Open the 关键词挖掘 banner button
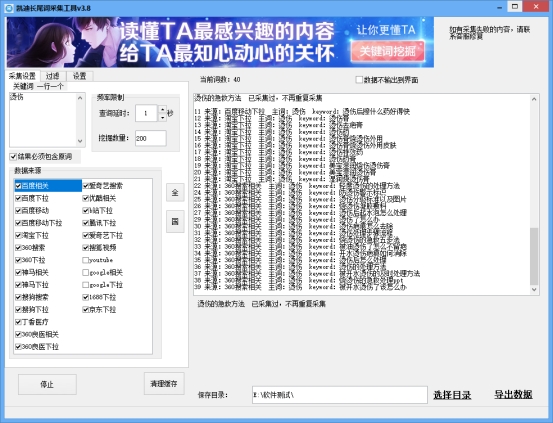The height and width of the screenshot is (423, 553). [388, 52]
